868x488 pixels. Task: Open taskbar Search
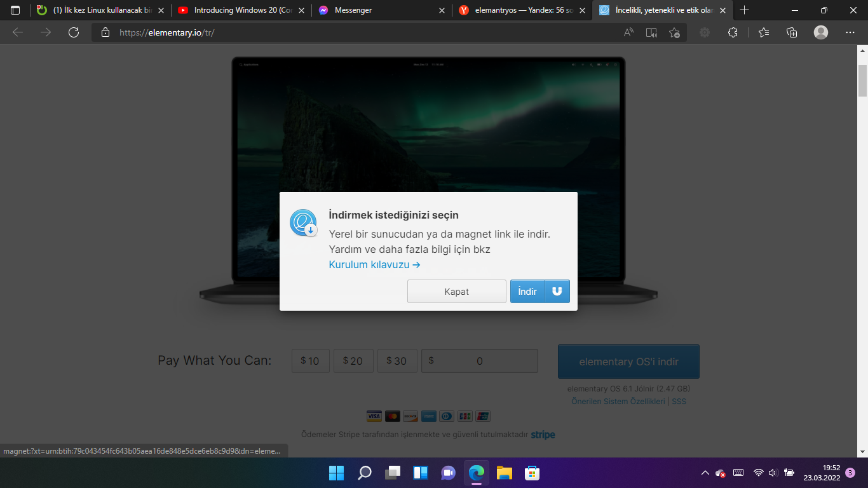[365, 473]
